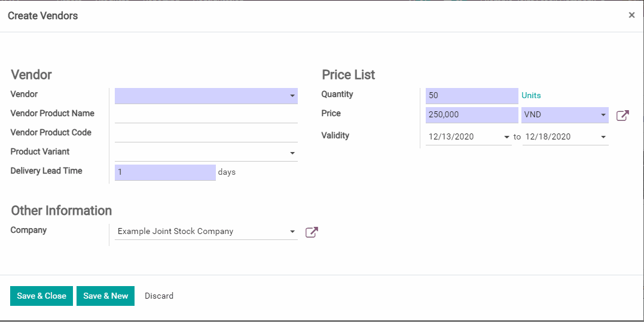Viewport: 644px width, 322px height.
Task: Focus the Vendor Product Code field
Action: (206, 134)
